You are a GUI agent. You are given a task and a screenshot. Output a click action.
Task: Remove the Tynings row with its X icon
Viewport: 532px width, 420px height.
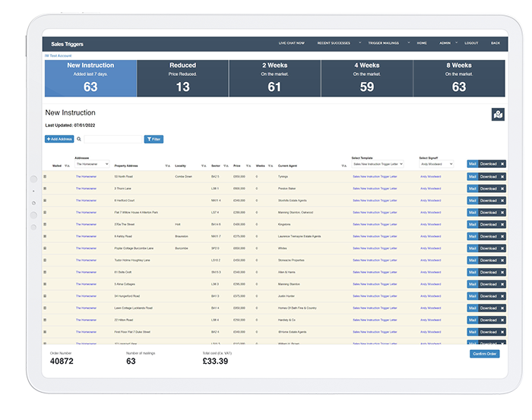pyautogui.click(x=502, y=176)
